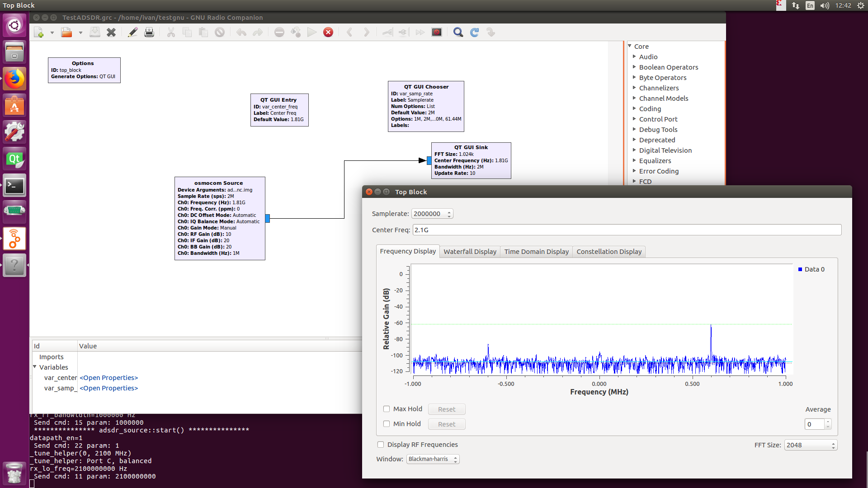The height and width of the screenshot is (488, 868).
Task: Open the FFT Size combo box
Action: coord(811,445)
